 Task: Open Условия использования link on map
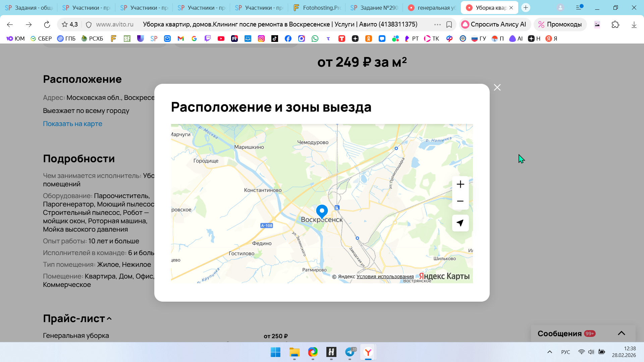[x=385, y=277]
